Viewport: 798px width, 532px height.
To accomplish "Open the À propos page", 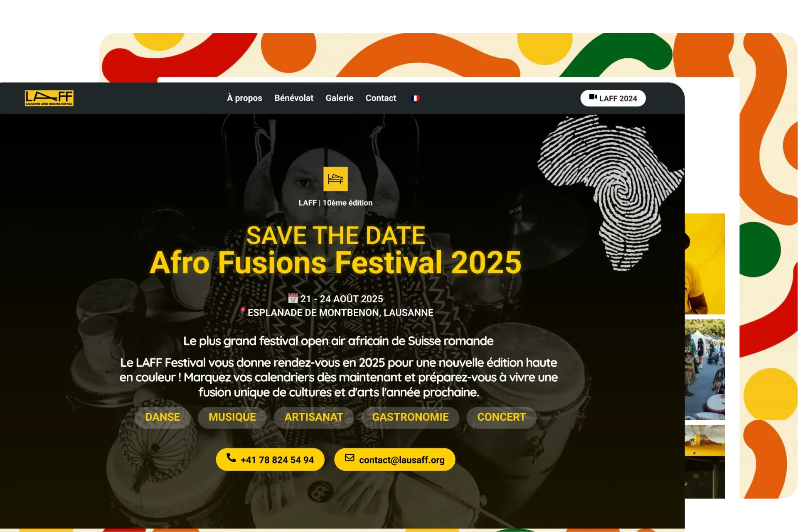I will click(244, 98).
